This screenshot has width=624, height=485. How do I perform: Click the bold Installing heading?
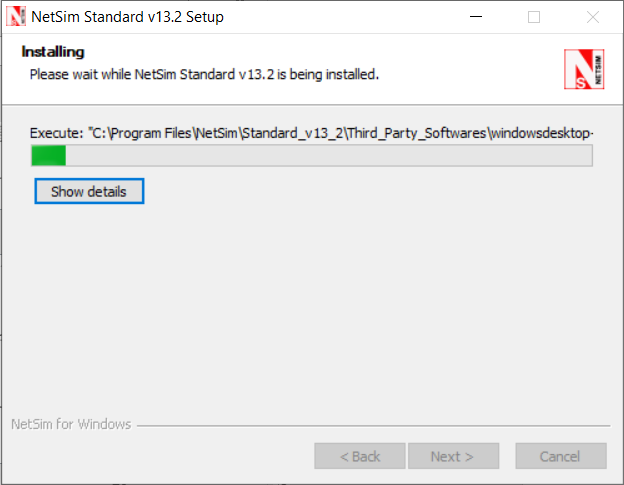pyautogui.click(x=53, y=52)
